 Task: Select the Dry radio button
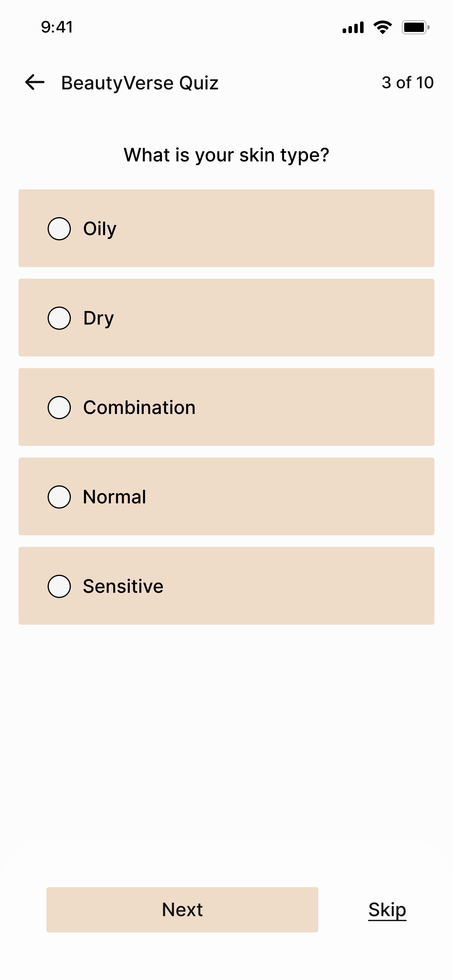[x=59, y=318]
